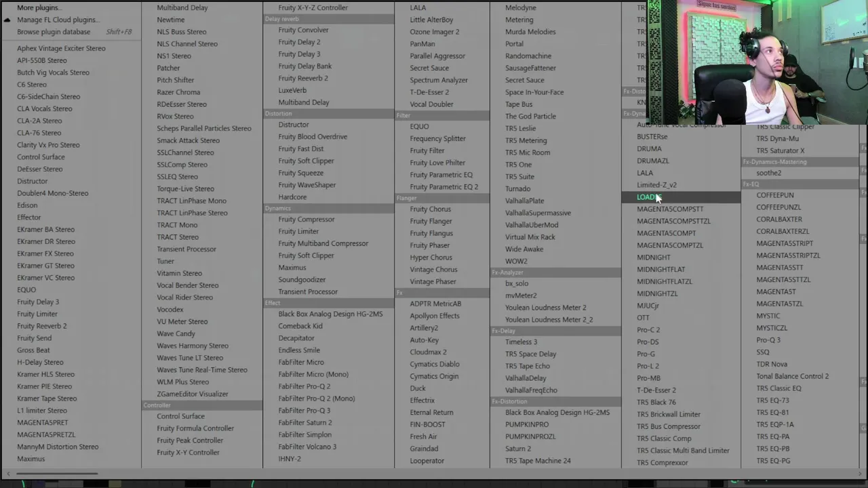
Task: Select Fruity Formula Controller
Action: point(195,428)
